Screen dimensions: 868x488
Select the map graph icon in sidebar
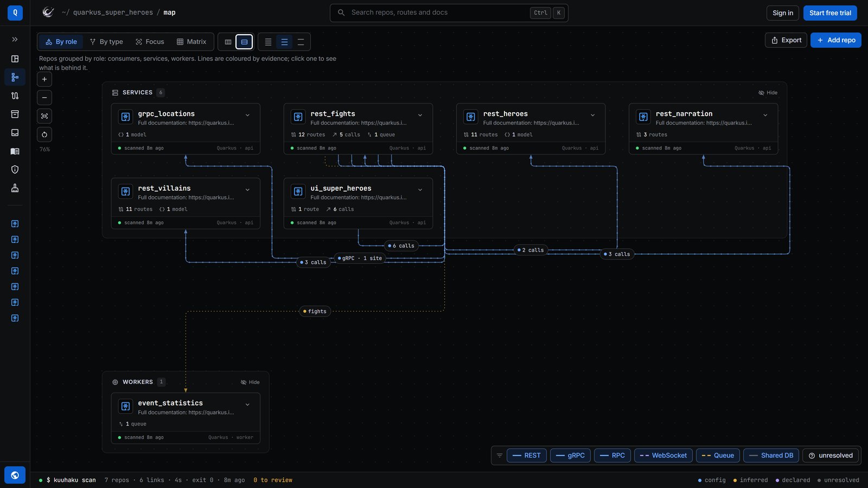click(15, 77)
